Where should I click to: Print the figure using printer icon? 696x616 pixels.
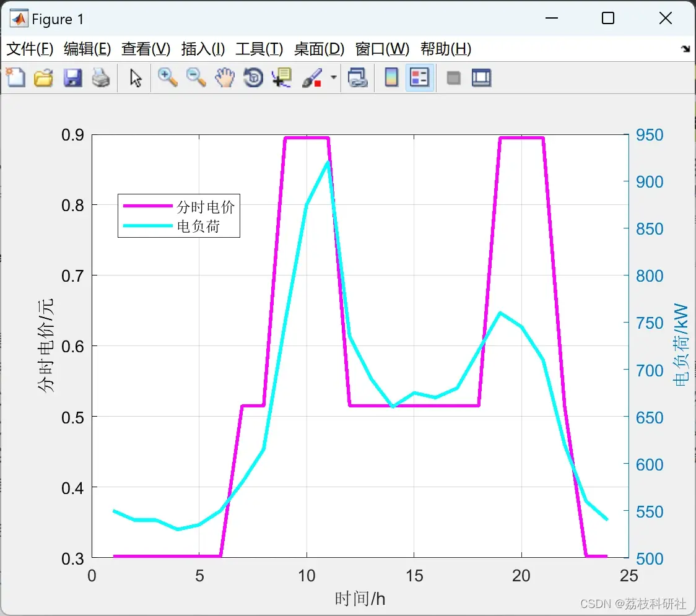[101, 77]
